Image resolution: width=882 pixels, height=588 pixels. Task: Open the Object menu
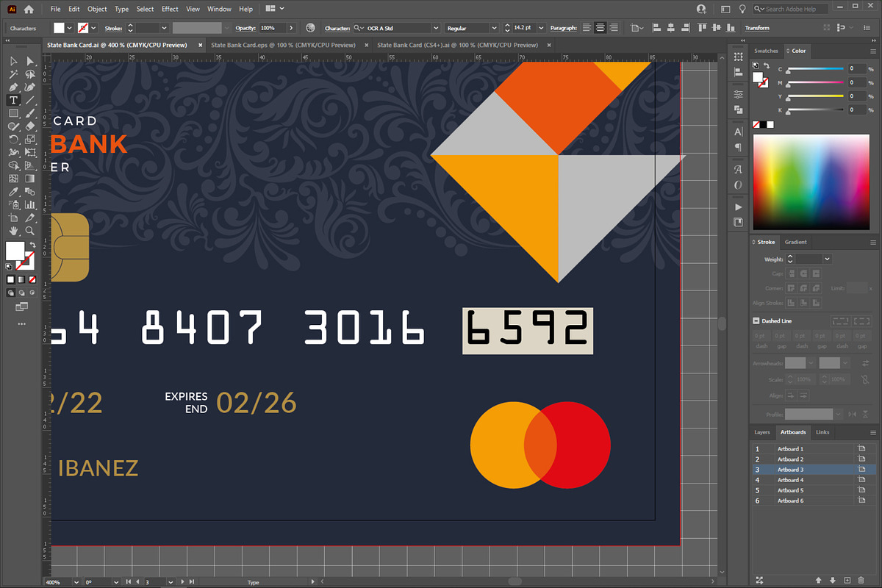pyautogui.click(x=97, y=9)
